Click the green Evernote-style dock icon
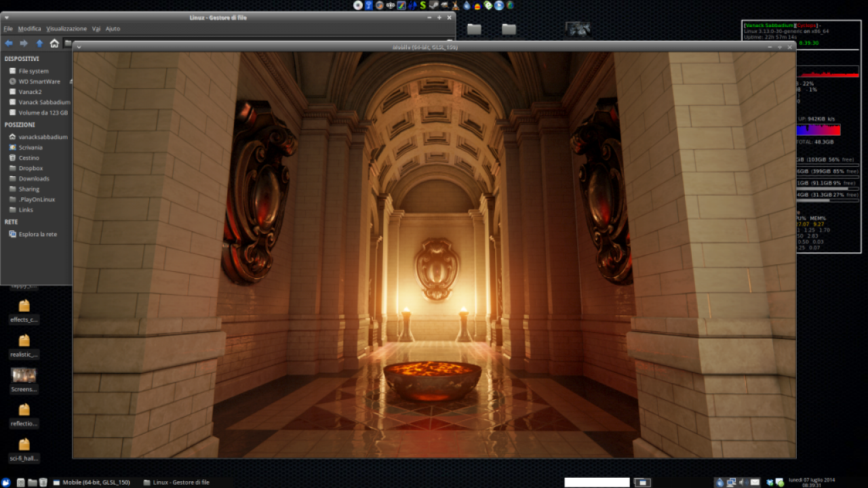 [488, 5]
